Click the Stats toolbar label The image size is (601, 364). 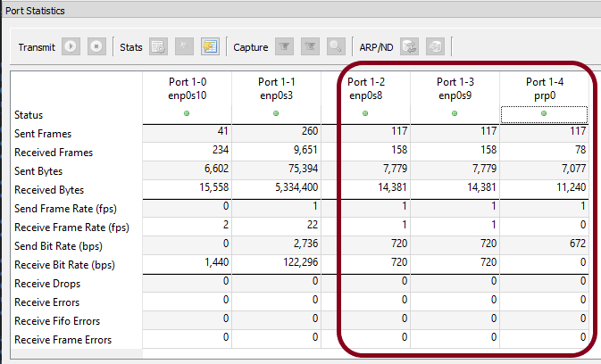coord(130,47)
